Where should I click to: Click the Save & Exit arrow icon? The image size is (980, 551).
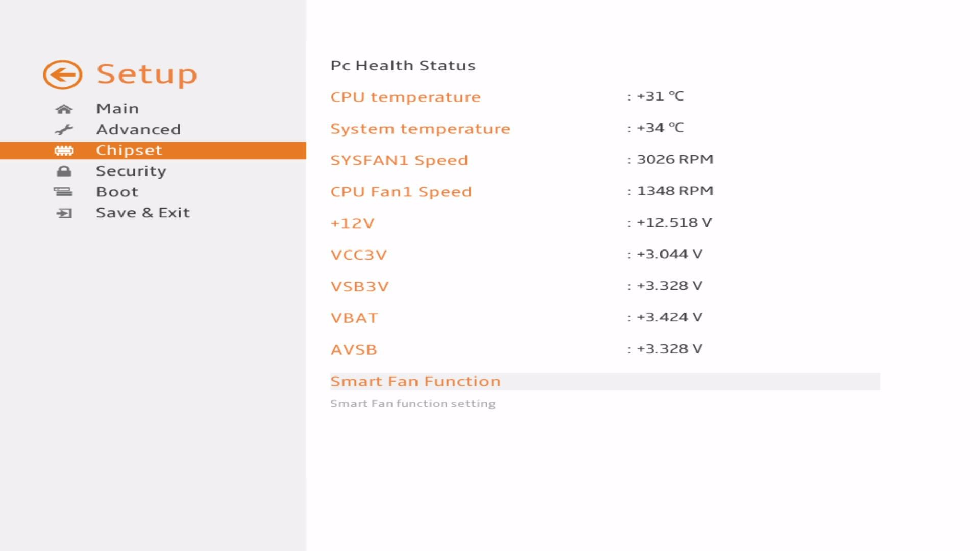tap(64, 213)
